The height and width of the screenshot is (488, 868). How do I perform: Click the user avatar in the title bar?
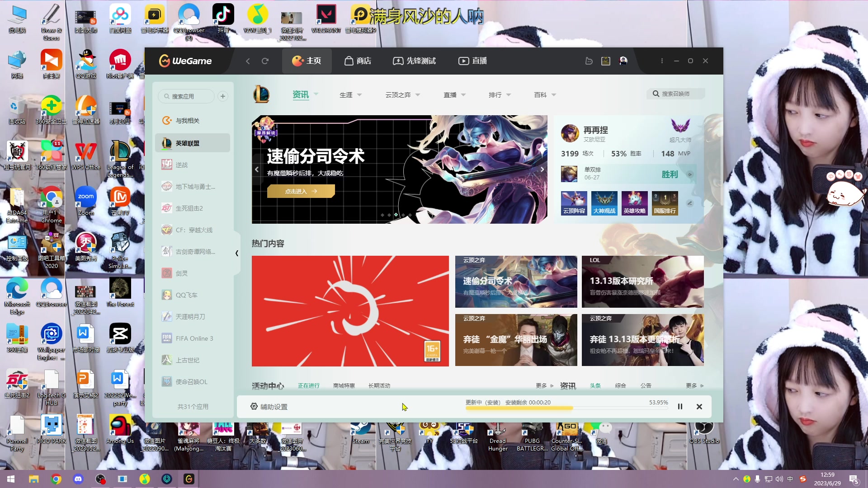tap(623, 61)
